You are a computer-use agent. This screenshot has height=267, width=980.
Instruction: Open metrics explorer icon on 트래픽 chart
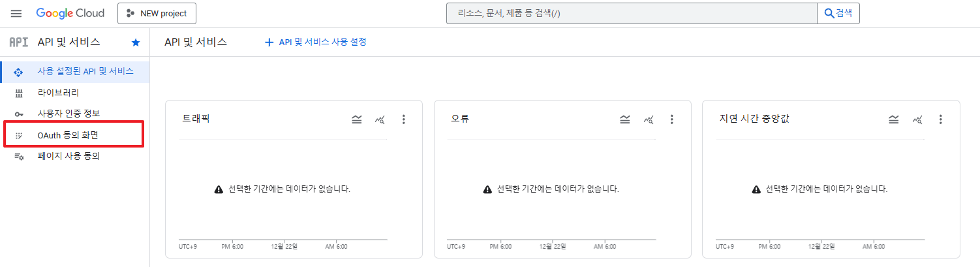380,119
